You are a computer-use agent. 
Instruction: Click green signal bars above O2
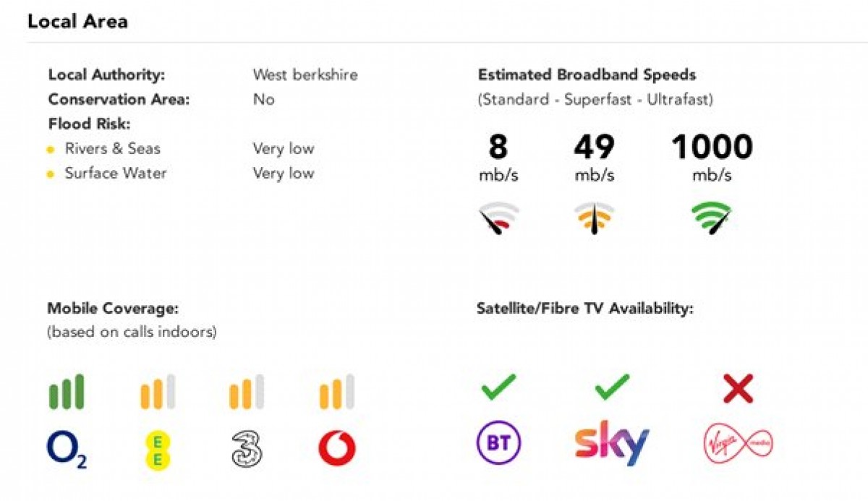click(x=67, y=392)
